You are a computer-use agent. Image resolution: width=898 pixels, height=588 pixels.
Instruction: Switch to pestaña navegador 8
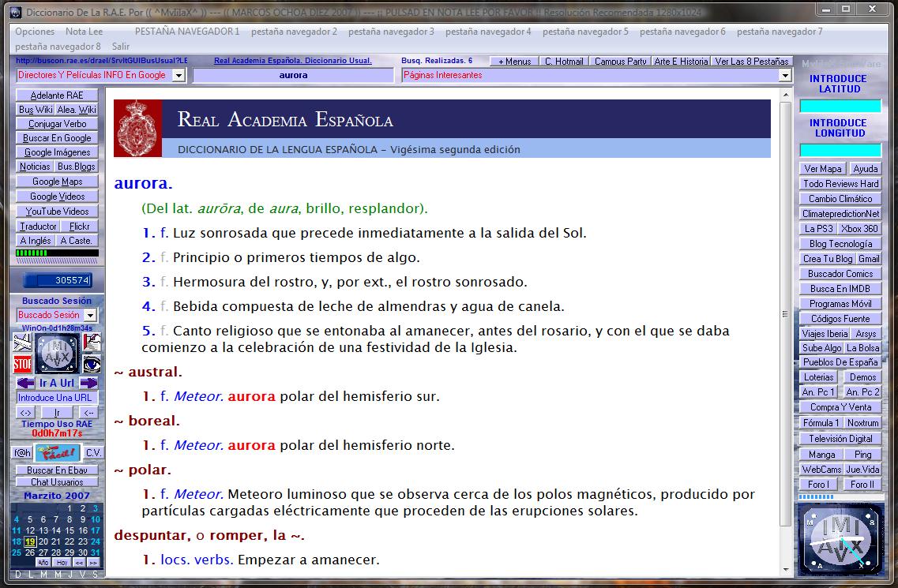click(58, 47)
